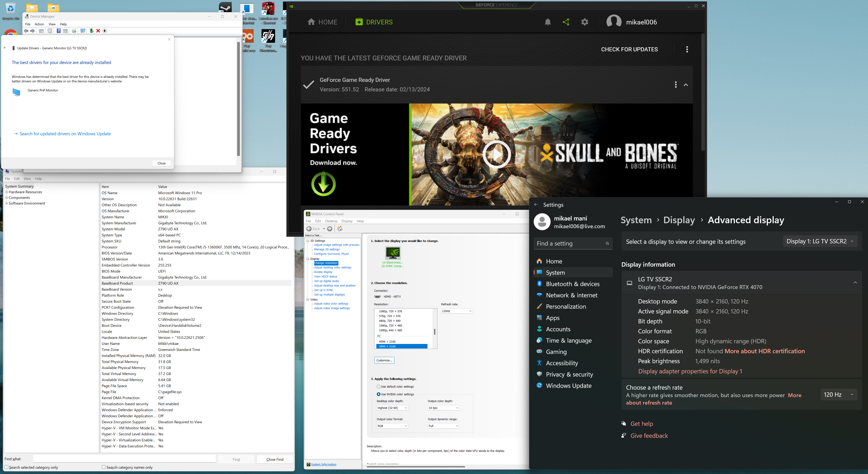This screenshot has width=868, height=474.
Task: Click the resolution list scrollbar
Action: click(x=434, y=332)
